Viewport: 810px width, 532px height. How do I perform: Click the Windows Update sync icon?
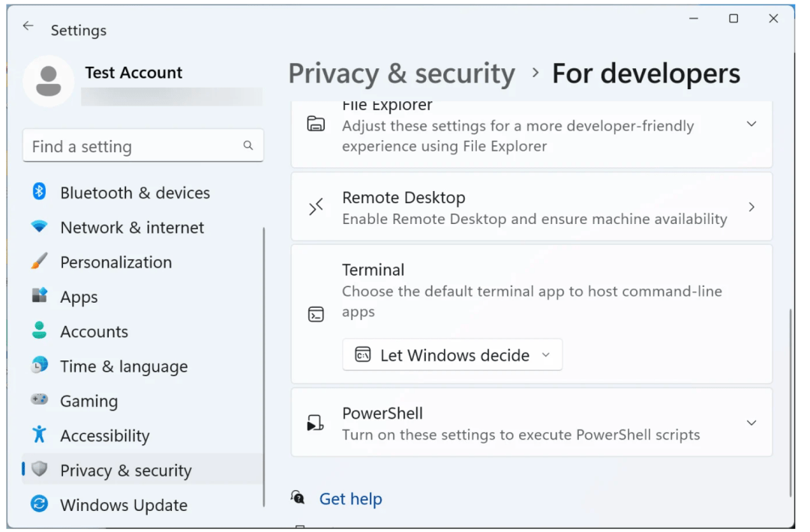(40, 504)
